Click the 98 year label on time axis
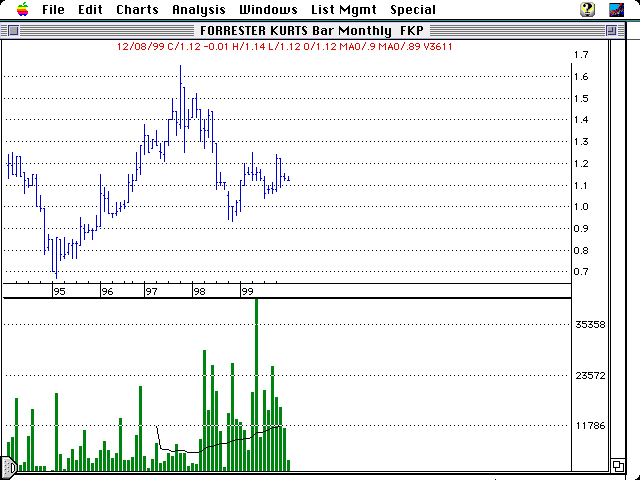The width and height of the screenshot is (640, 480). [x=199, y=292]
